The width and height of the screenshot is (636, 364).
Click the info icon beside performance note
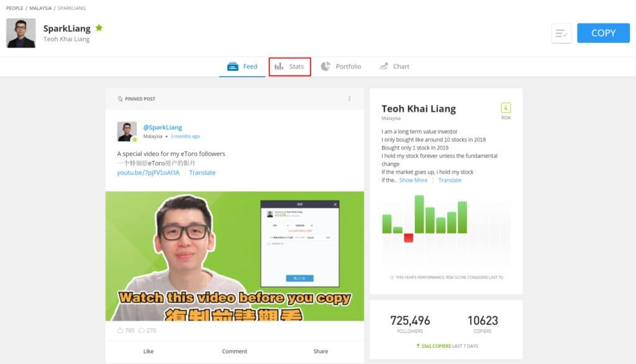coord(392,278)
